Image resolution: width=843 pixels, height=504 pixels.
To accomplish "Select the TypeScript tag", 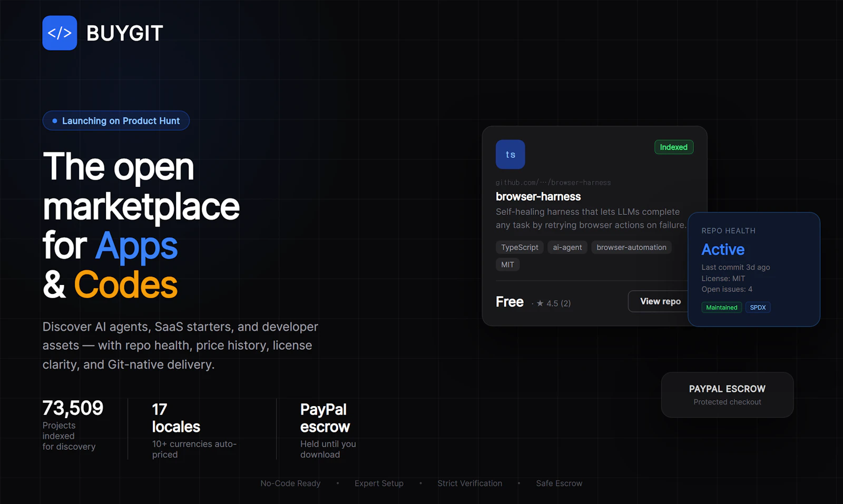I will click(x=519, y=247).
